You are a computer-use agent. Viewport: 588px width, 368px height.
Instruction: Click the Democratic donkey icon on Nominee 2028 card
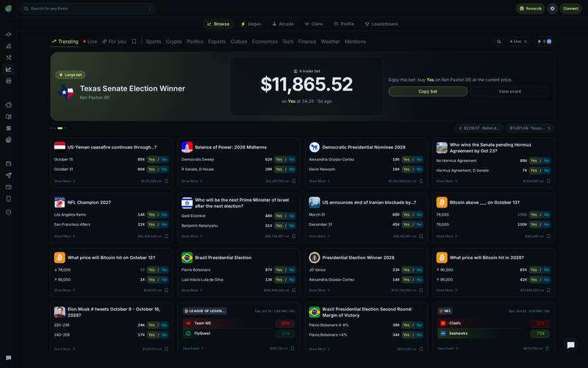coord(315,147)
